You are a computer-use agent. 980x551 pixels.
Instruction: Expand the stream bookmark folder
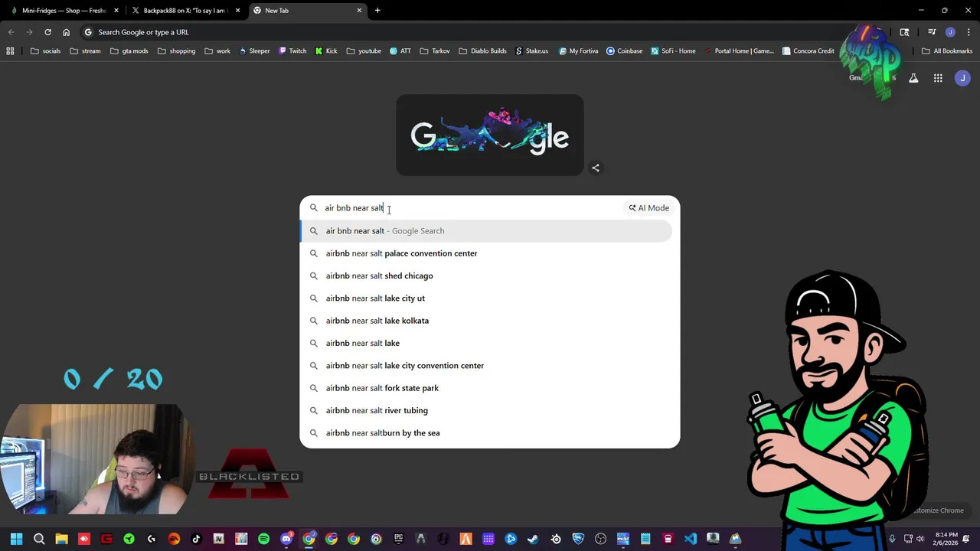pos(84,51)
